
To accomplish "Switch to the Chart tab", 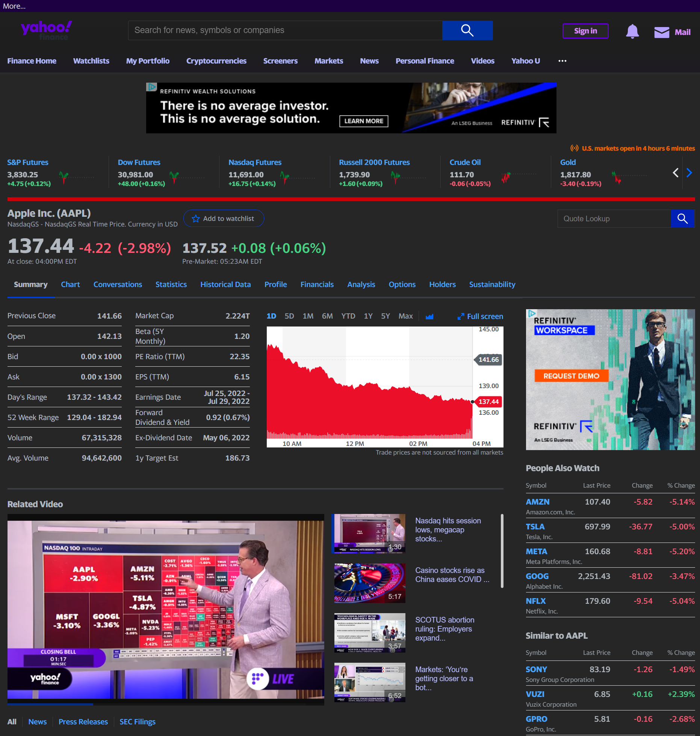I will pyautogui.click(x=70, y=285).
